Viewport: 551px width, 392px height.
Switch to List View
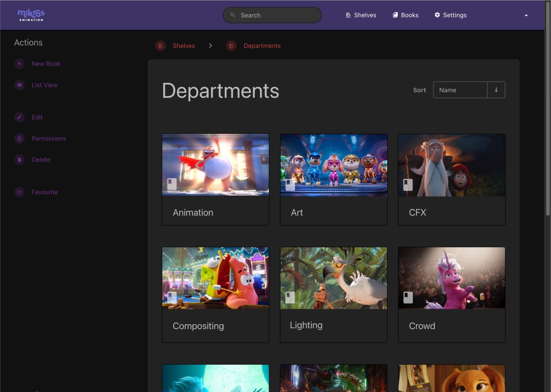pyautogui.click(x=44, y=85)
